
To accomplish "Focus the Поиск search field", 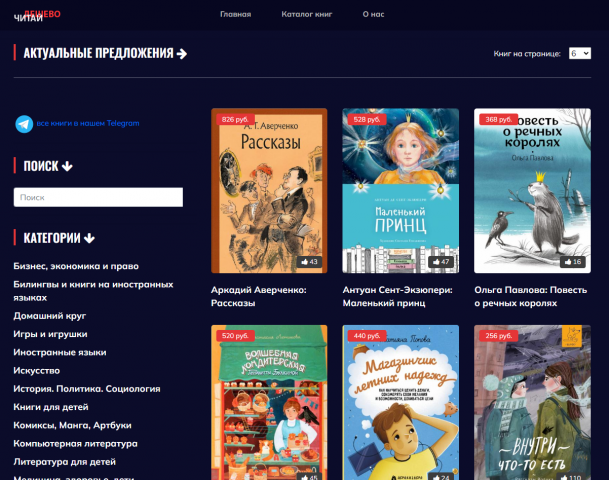I will click(98, 197).
